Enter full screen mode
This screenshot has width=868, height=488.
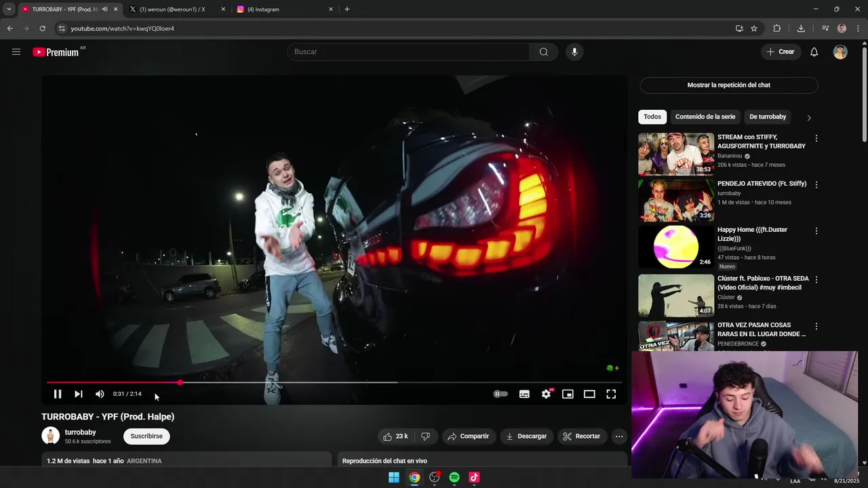[611, 394]
